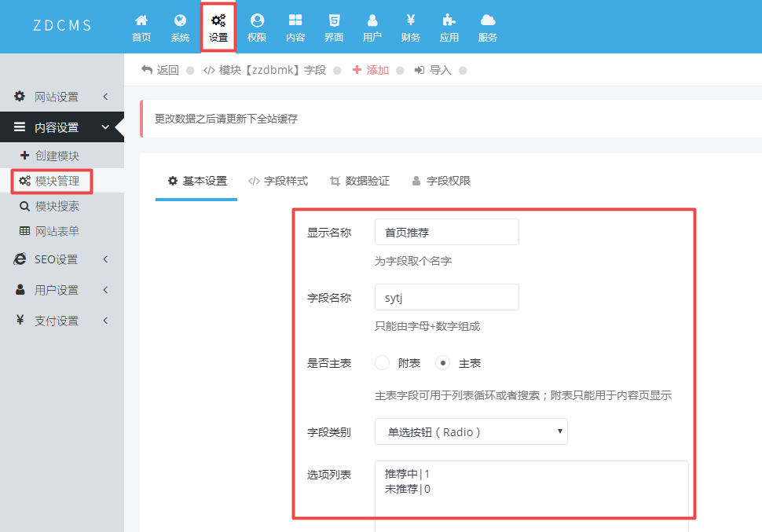762x532 pixels.
Task: Open the 服务 (Services) cloud icon
Action: [487, 26]
